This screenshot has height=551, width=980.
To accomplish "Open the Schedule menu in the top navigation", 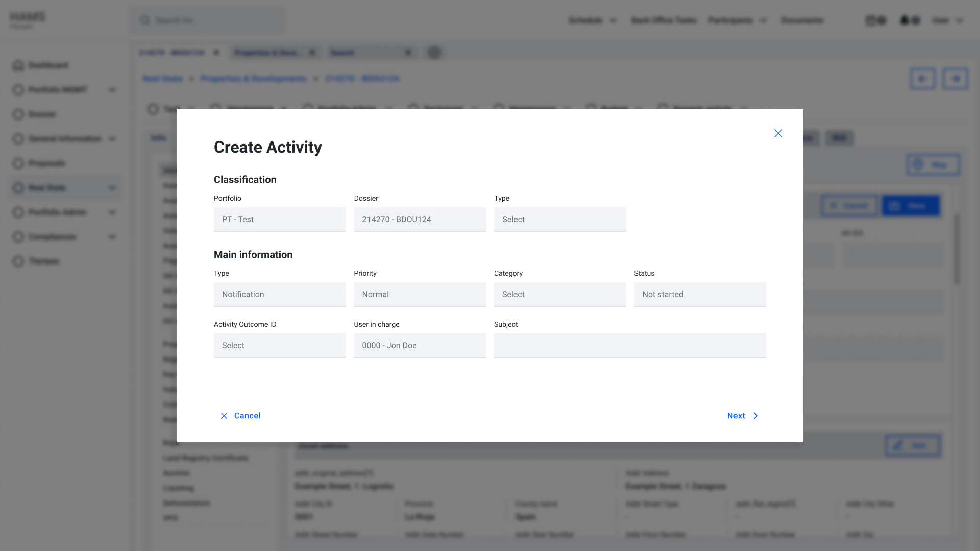I will pyautogui.click(x=592, y=20).
